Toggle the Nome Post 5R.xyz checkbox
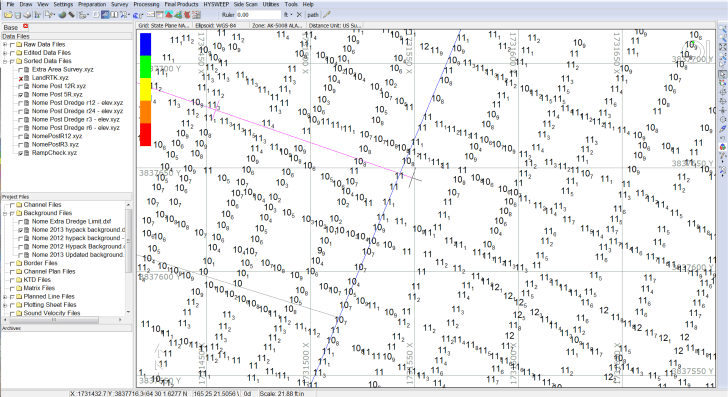The image size is (728, 397). click(x=20, y=94)
